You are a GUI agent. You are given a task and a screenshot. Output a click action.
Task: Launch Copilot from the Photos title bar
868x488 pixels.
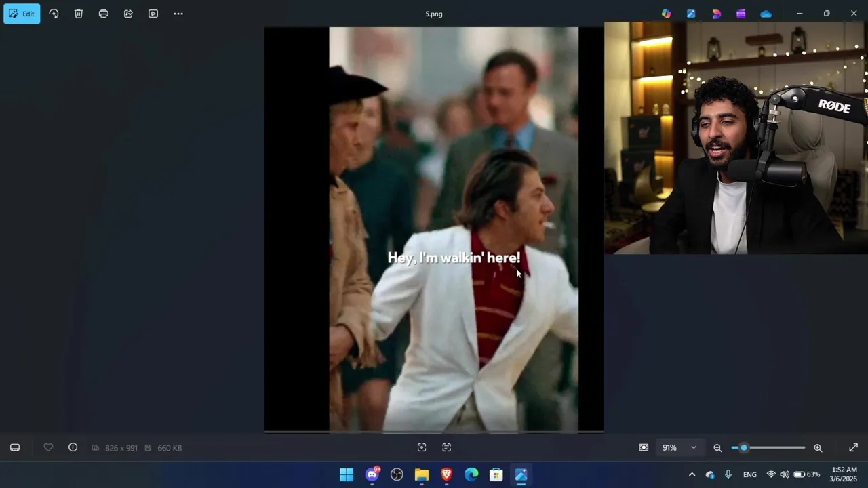point(666,14)
